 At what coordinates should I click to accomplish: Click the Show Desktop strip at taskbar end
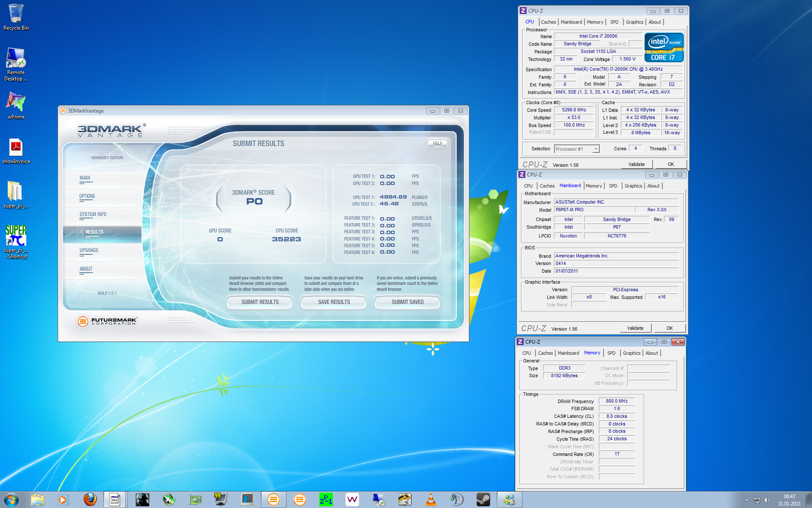click(x=809, y=500)
